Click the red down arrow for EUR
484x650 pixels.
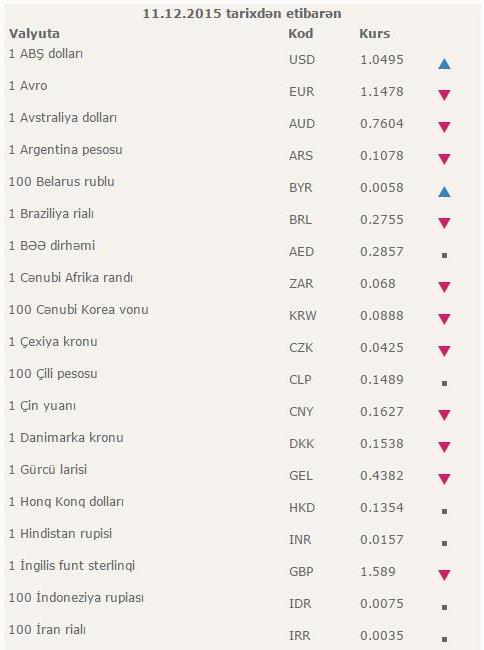(444, 95)
